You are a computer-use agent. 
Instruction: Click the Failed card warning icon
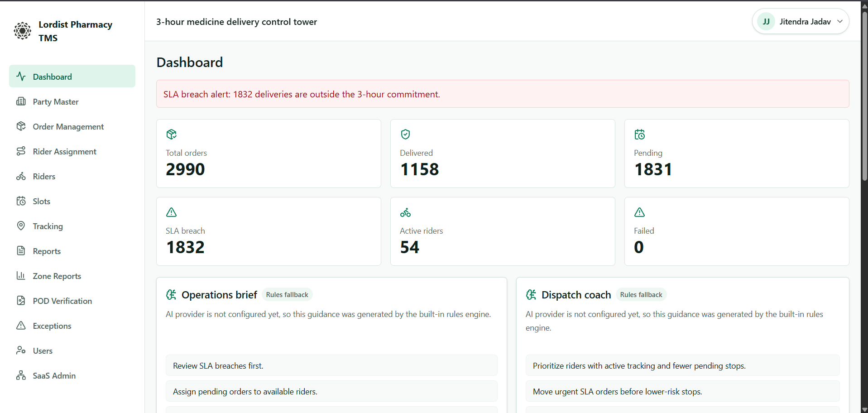[639, 212]
